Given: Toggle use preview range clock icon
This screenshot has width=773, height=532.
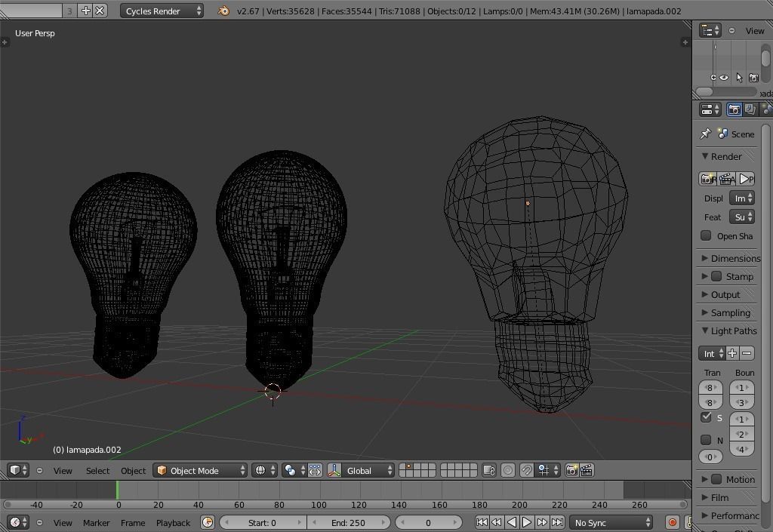Looking at the screenshot, I should pos(208,522).
